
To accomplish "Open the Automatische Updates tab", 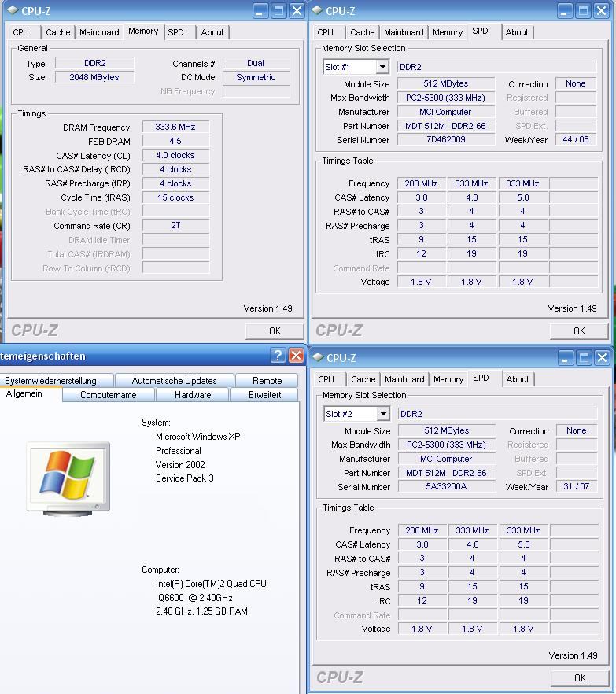I will click(x=174, y=381).
